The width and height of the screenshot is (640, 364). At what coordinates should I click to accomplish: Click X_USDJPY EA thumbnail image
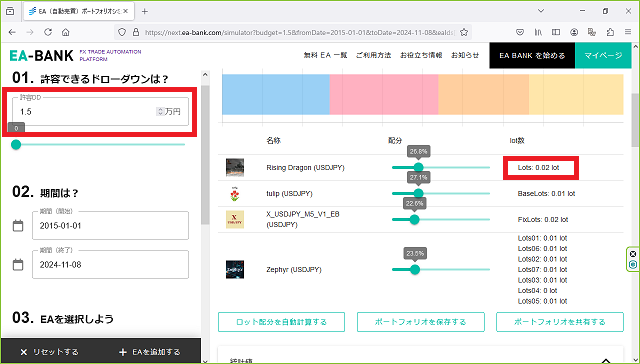point(235,220)
